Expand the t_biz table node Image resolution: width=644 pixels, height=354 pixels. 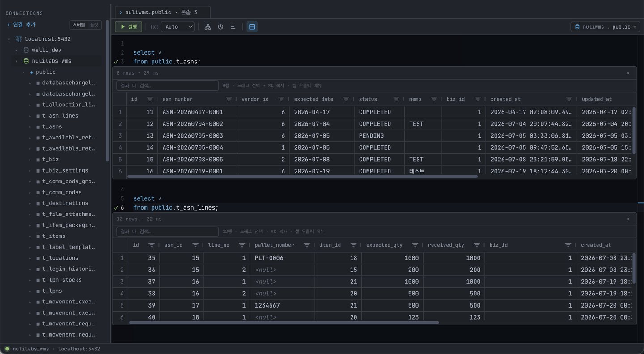[30, 160]
